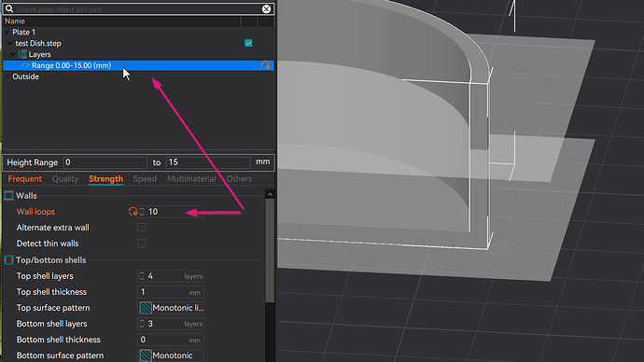Open the Quality tab
Screen dimensions: 644x362
(65, 179)
